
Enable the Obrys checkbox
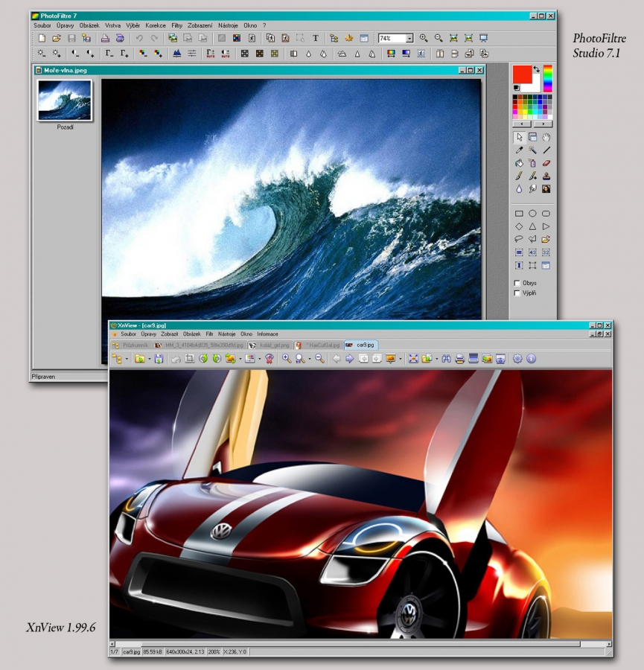(x=517, y=283)
